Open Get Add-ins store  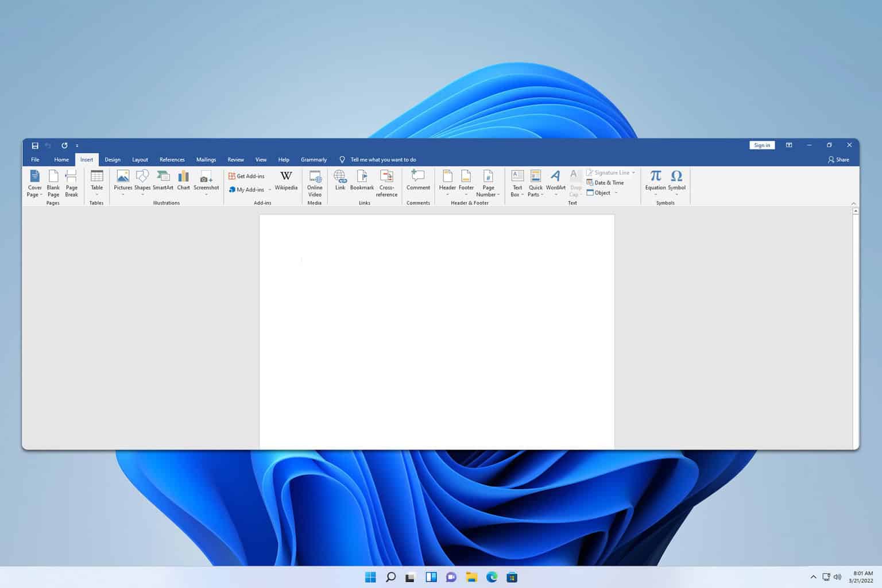[x=247, y=176]
